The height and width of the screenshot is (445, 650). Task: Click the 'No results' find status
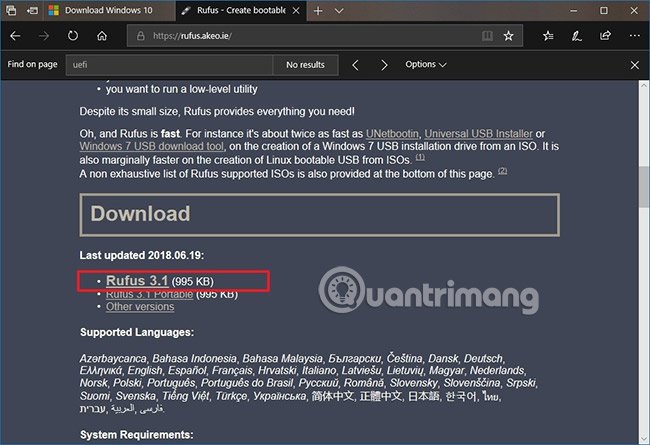coord(306,65)
